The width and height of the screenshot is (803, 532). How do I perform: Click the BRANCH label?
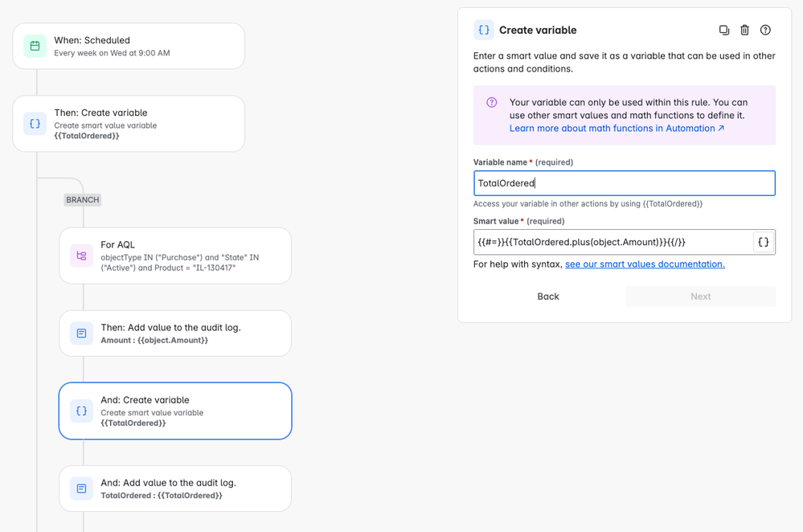click(82, 199)
